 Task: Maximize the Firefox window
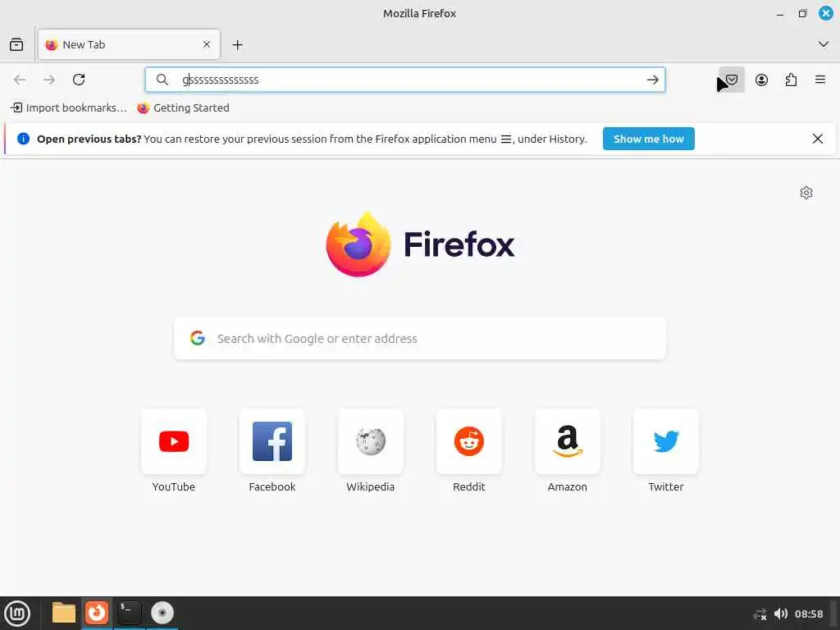pos(802,13)
